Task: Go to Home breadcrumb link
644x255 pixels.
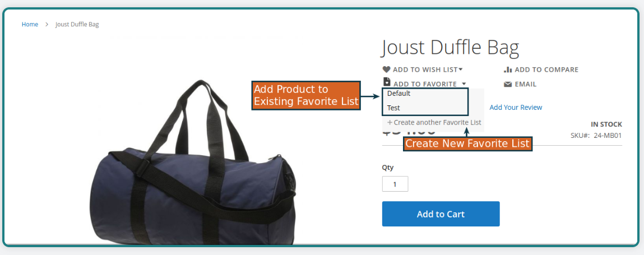Action: [x=30, y=24]
